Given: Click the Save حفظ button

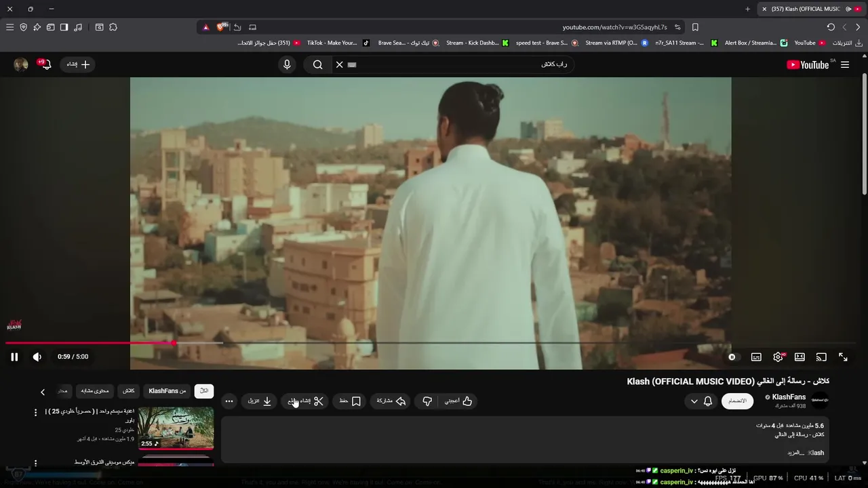Looking at the screenshot, I should pyautogui.click(x=350, y=401).
